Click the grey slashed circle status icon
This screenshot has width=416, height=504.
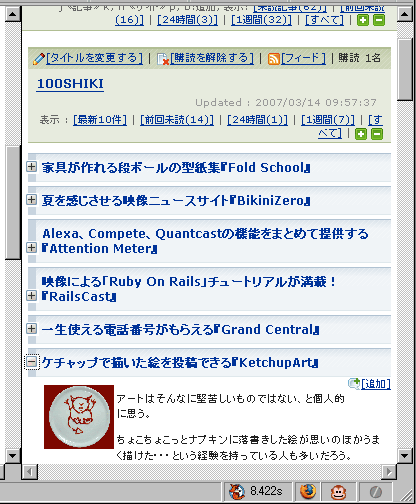[x=376, y=492]
